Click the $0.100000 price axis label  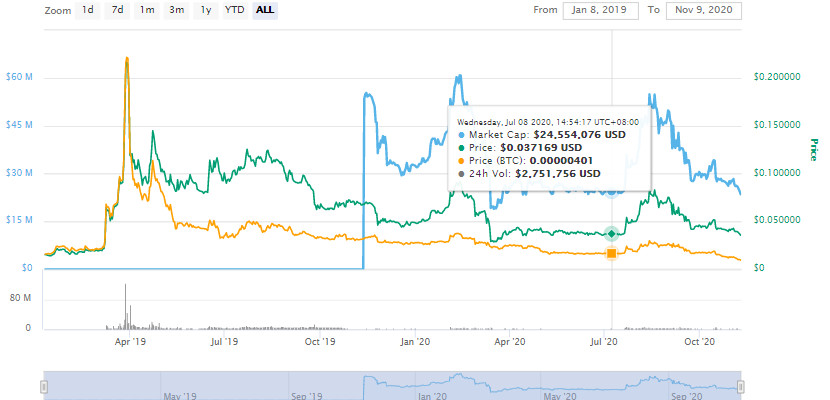pos(777,173)
